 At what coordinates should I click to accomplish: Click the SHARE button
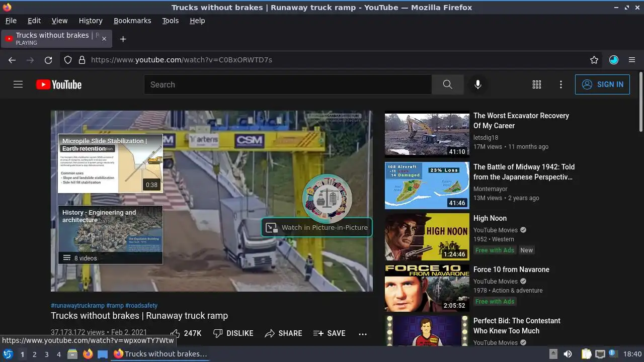tap(283, 333)
